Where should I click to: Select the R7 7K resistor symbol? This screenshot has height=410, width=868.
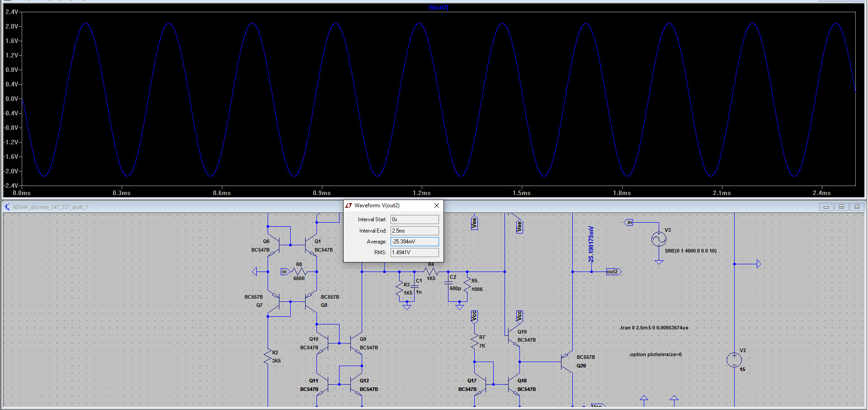(475, 342)
